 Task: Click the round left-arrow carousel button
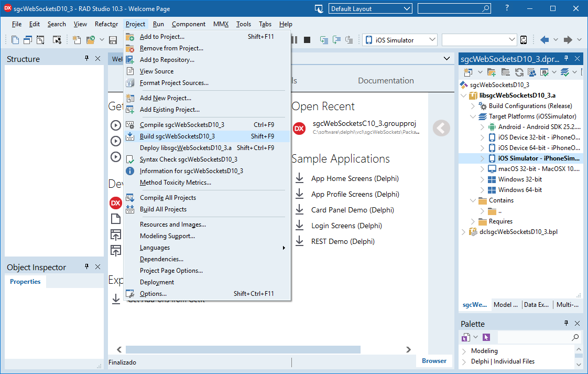point(441,128)
